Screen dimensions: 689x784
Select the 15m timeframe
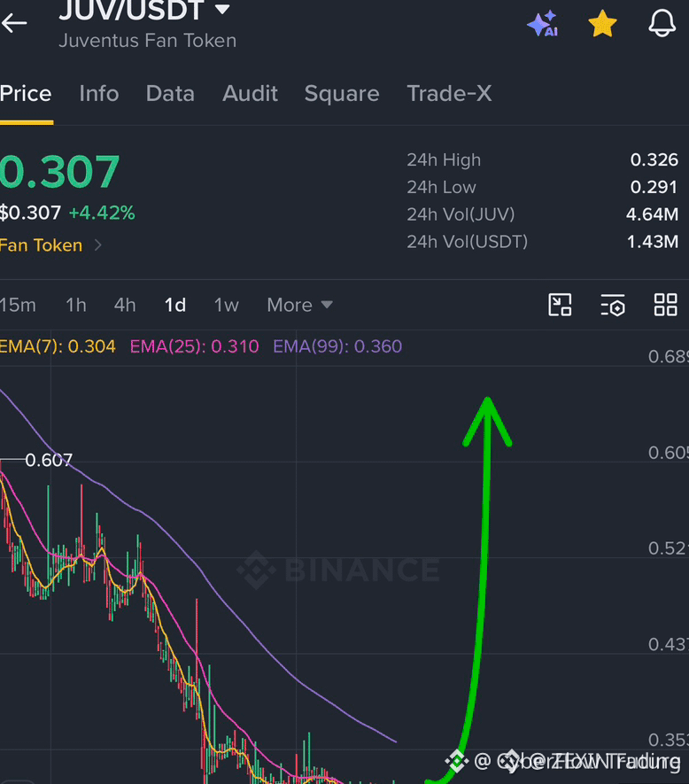(x=18, y=305)
